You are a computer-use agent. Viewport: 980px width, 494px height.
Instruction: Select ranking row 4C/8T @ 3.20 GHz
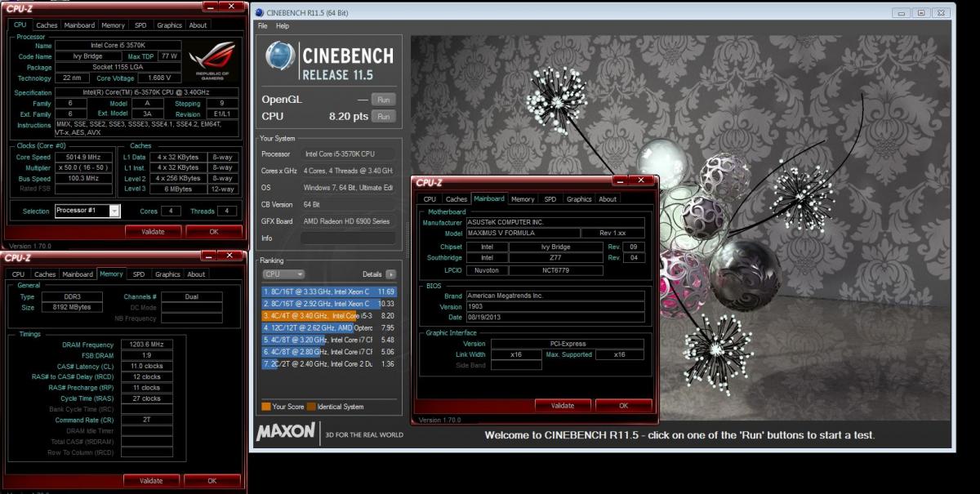pos(328,340)
